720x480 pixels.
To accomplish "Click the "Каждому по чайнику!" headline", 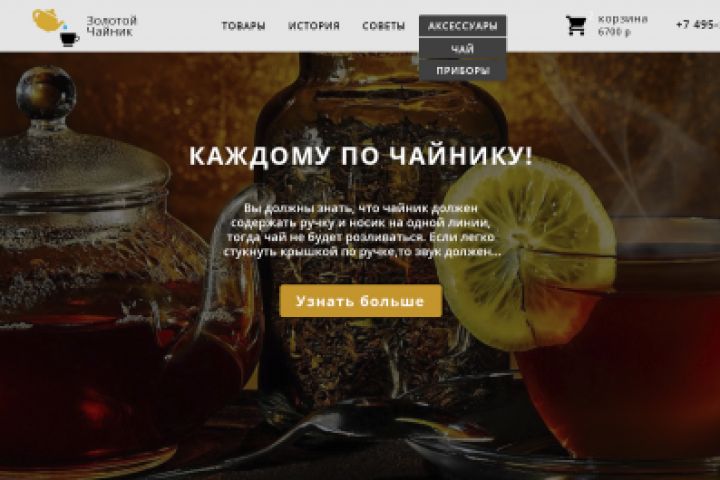I will pyautogui.click(x=361, y=156).
